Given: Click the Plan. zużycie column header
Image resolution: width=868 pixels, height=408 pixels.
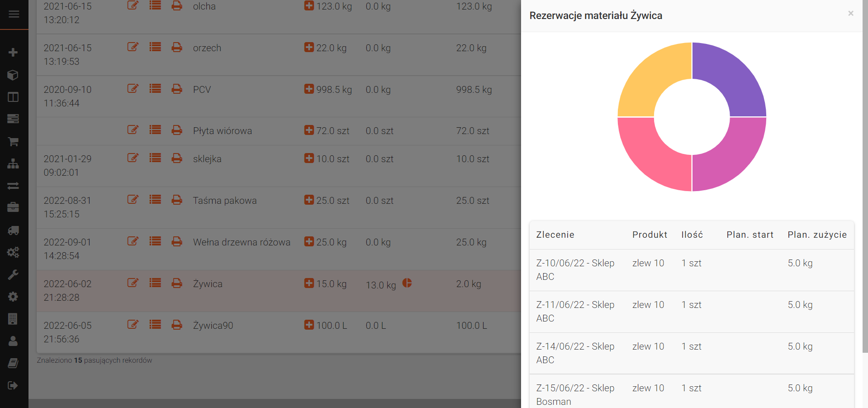Looking at the screenshot, I should click(817, 235).
